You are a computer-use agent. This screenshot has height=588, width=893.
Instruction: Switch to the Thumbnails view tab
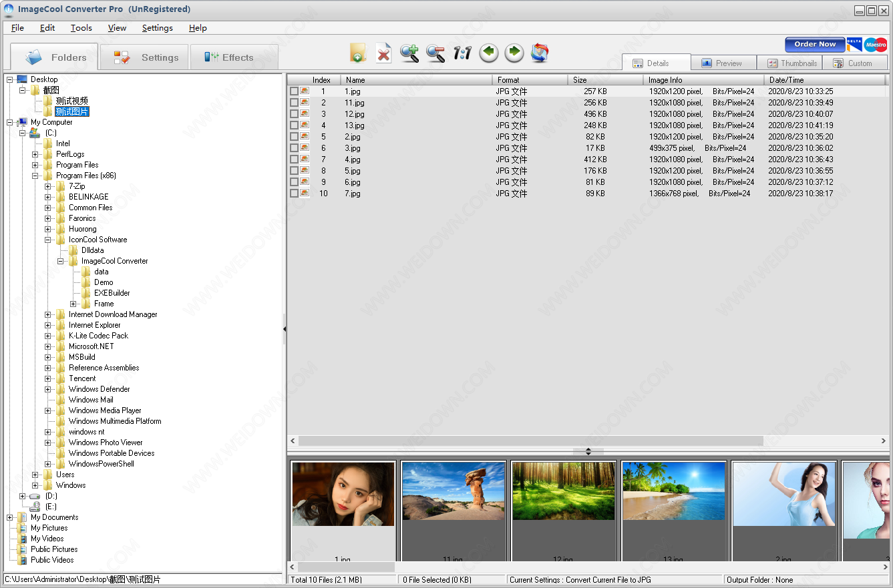coord(791,63)
